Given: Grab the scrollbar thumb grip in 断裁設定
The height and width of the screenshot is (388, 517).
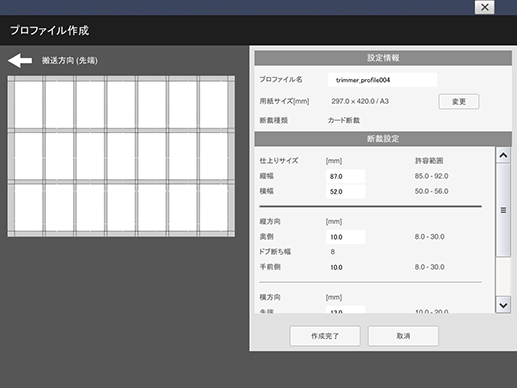Looking at the screenshot, I should 503,210.
